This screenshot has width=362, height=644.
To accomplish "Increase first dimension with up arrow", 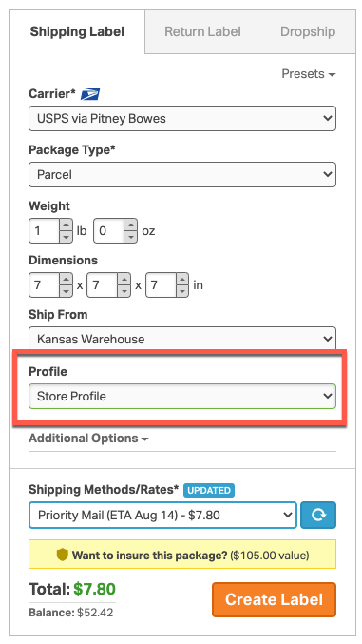I will [x=66, y=280].
